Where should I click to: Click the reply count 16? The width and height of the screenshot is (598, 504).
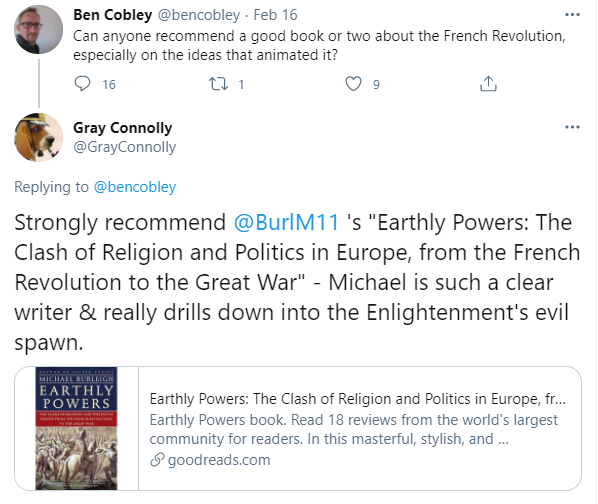(x=109, y=85)
